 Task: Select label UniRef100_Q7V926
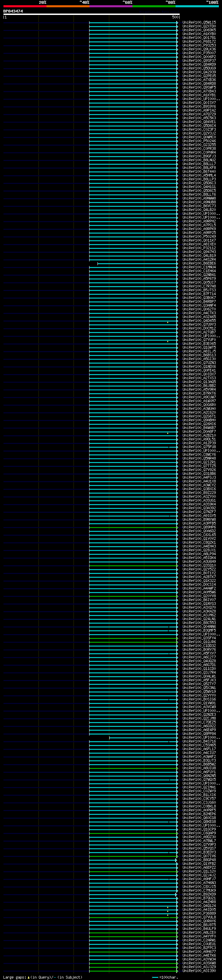click(199, 469)
